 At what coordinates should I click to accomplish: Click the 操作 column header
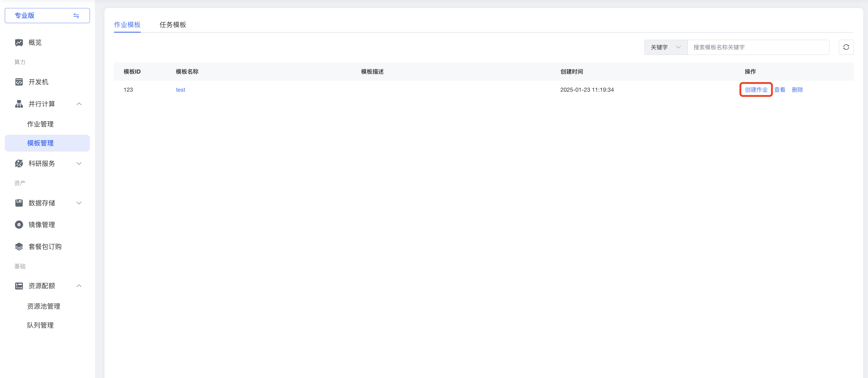click(750, 72)
